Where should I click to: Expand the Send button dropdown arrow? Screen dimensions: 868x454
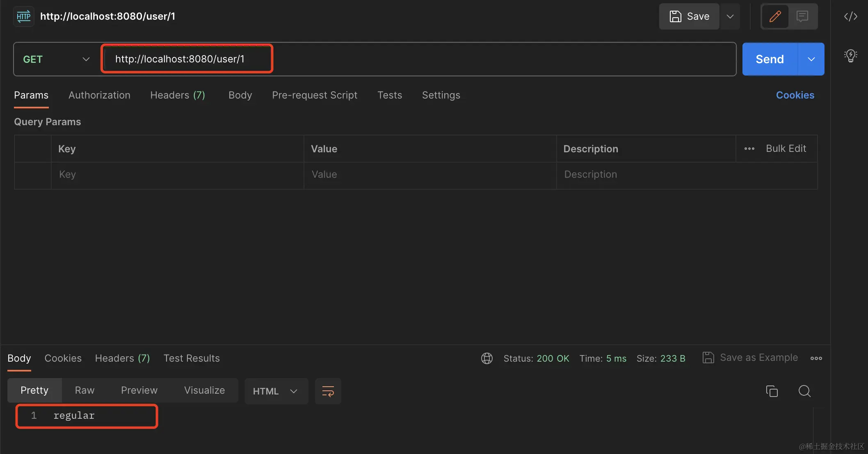click(x=811, y=59)
